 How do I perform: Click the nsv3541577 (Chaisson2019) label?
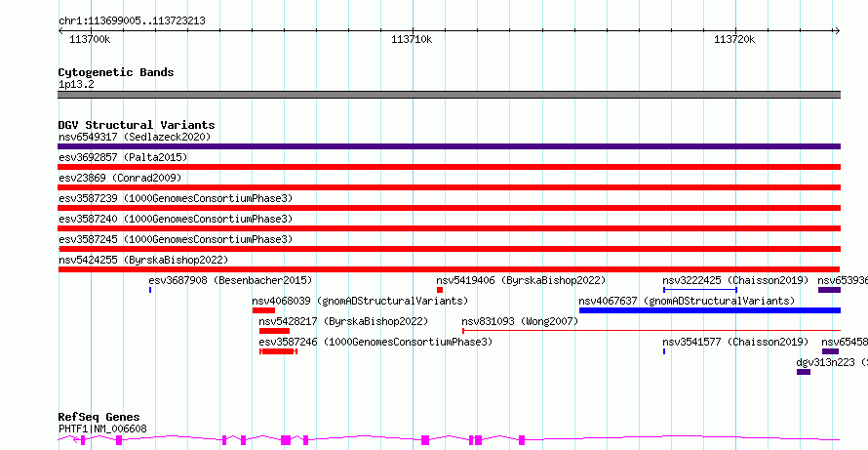tap(735, 342)
